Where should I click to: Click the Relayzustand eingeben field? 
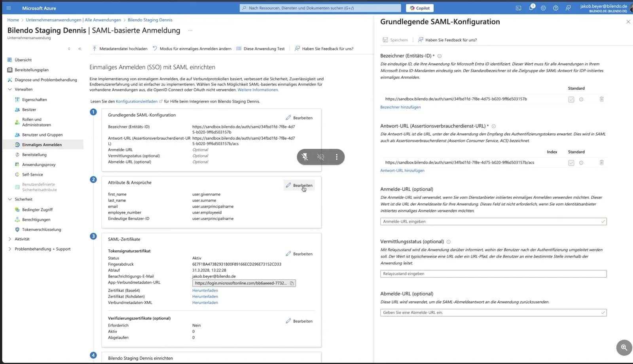493,274
